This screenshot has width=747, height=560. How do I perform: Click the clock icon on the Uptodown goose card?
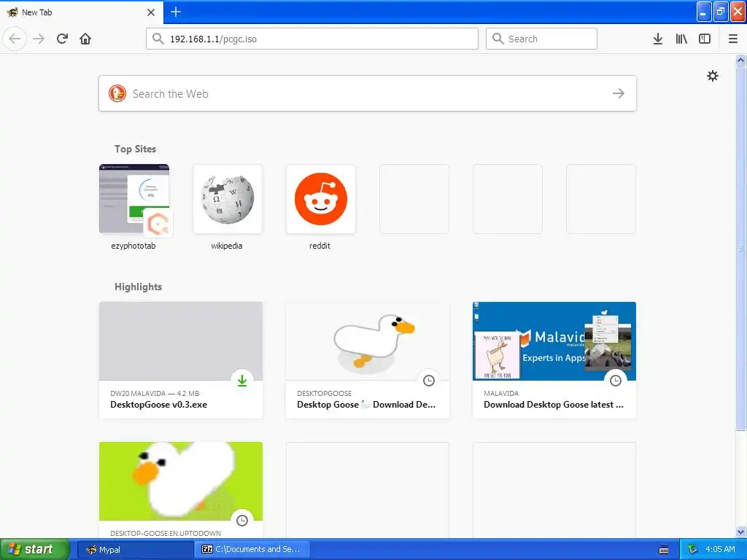(242, 521)
